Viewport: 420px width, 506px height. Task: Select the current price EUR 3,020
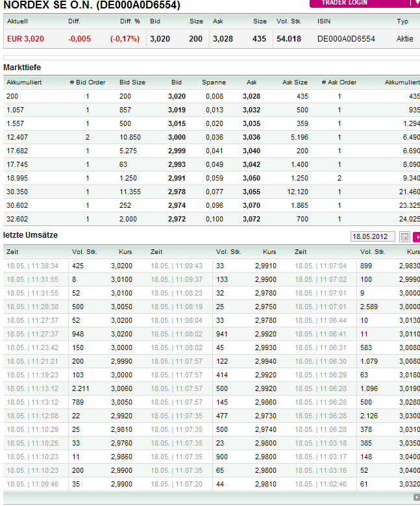(x=25, y=39)
